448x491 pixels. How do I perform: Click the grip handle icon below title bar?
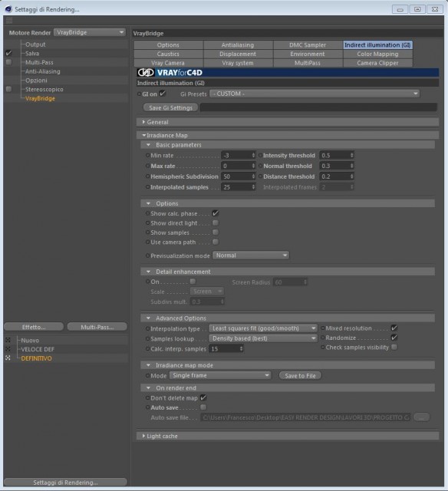click(9, 21)
